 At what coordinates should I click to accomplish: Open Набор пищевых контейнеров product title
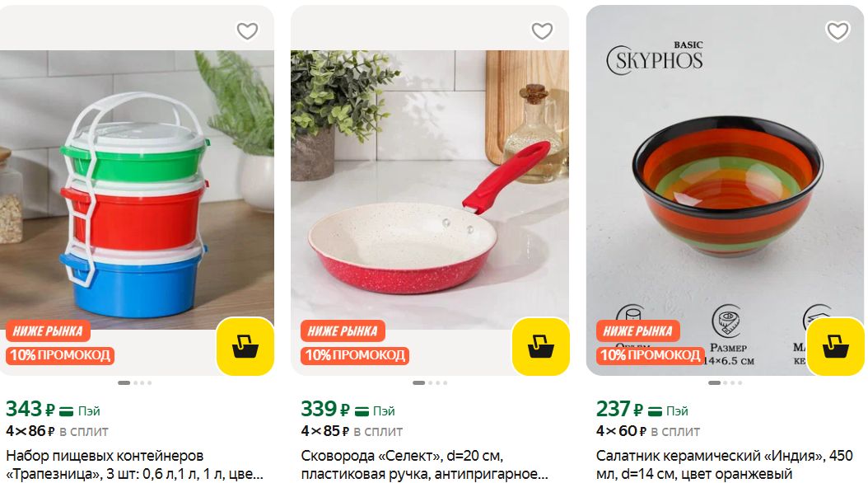pyautogui.click(x=134, y=465)
